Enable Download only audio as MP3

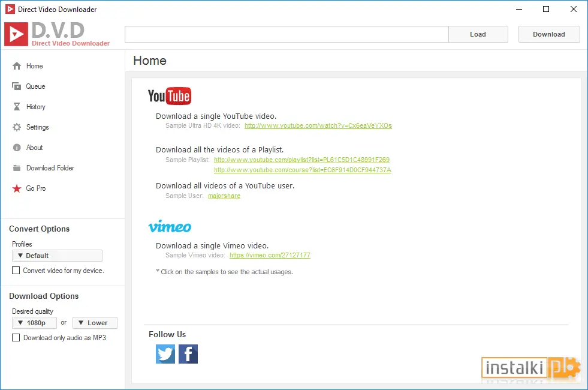pos(16,337)
